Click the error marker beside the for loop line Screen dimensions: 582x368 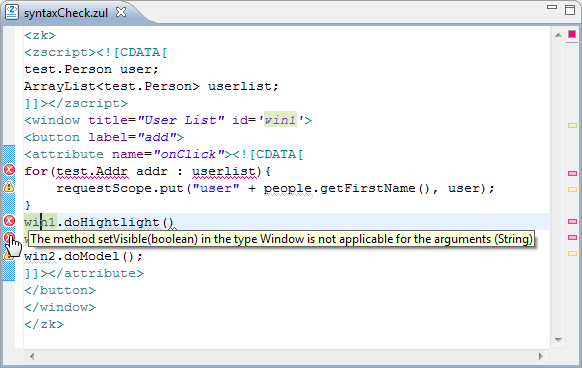coord(9,170)
